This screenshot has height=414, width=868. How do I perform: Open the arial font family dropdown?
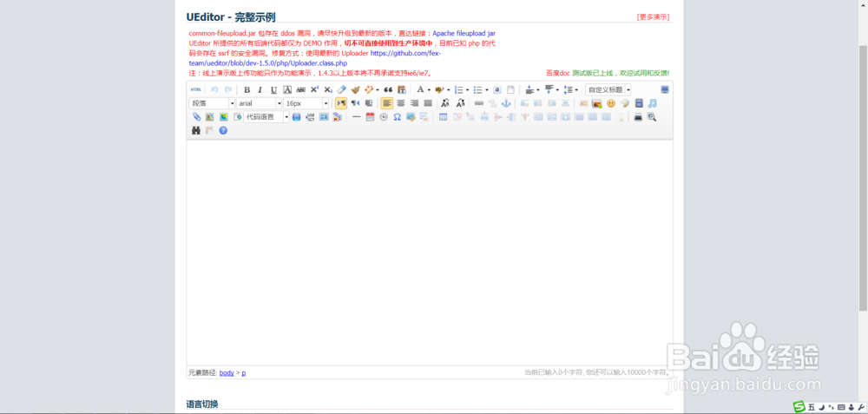(x=259, y=103)
